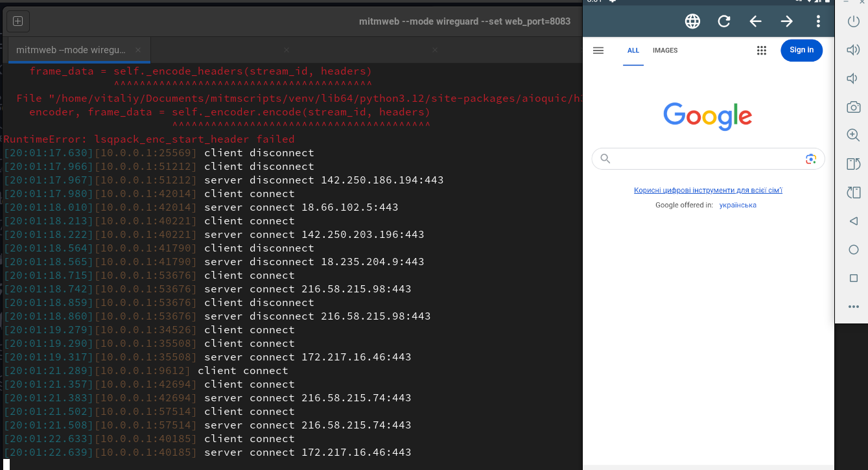Image resolution: width=868 pixels, height=470 pixels.
Task: Tap the emulator Back triangle button
Action: click(854, 221)
